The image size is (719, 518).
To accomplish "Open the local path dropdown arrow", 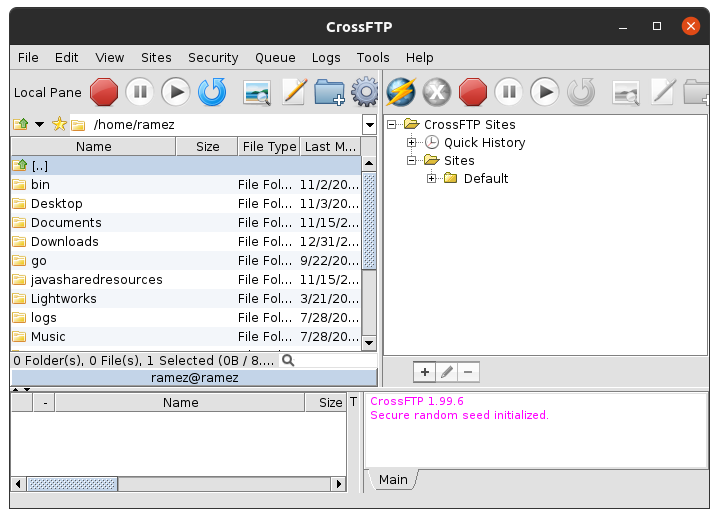I will [x=369, y=125].
